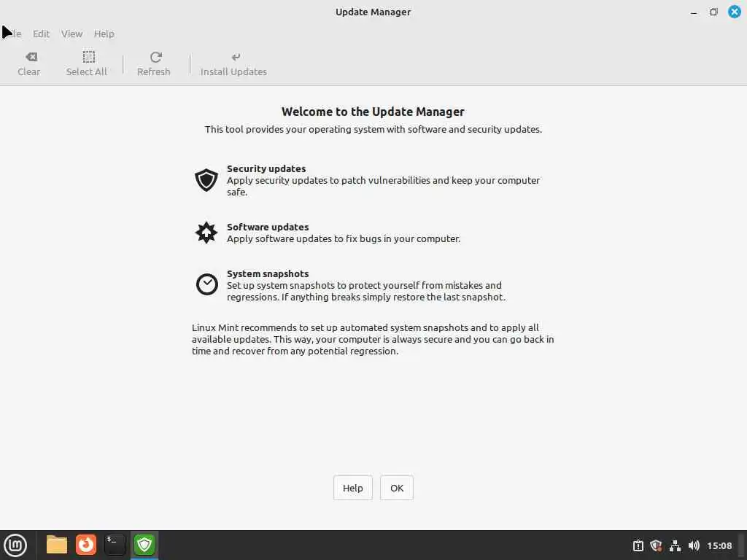Open the View menu
Viewport: 747px width, 560px height.
click(71, 34)
